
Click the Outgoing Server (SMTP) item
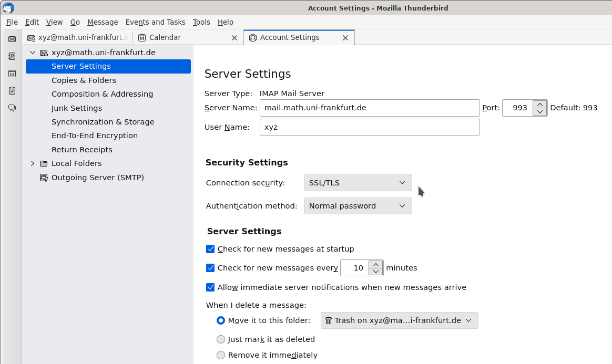[x=97, y=178]
